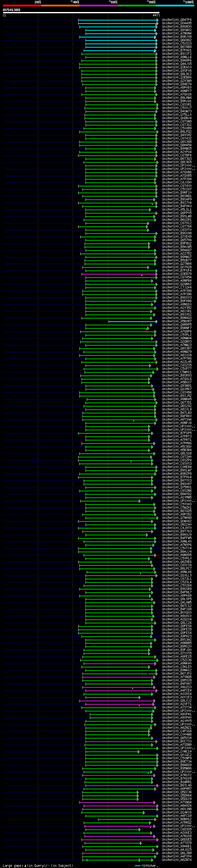Viewport: 197px width, 868px height.
Task: Click hit label UniRef100_A9NLL6
Action: tap(177, 57)
